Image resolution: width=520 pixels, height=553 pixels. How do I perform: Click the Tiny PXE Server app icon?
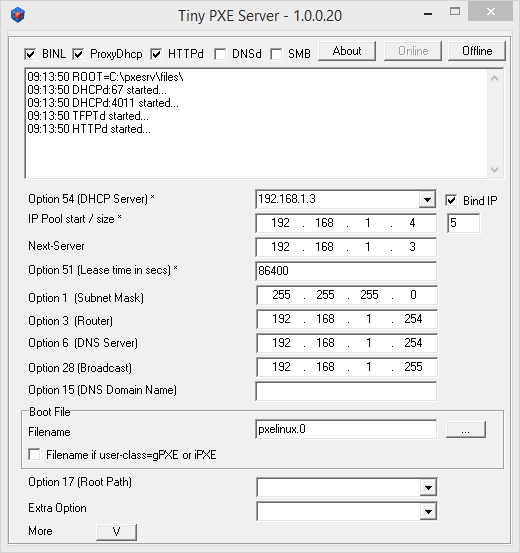point(18,15)
